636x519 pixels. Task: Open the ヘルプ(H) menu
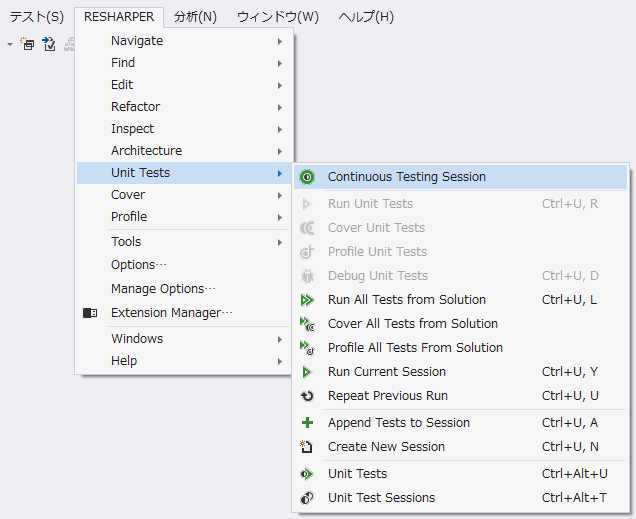(x=366, y=17)
